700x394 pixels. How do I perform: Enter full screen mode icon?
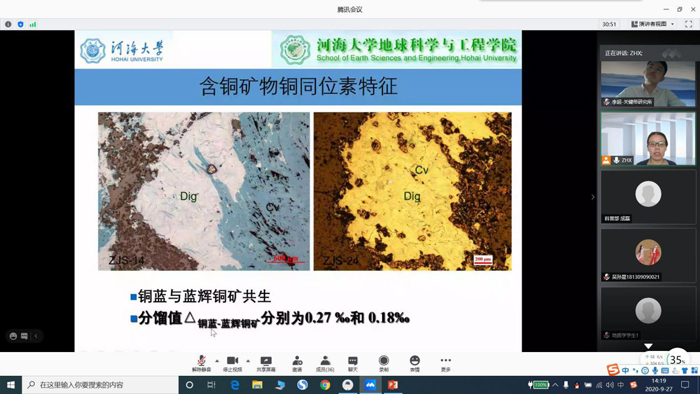pos(688,24)
